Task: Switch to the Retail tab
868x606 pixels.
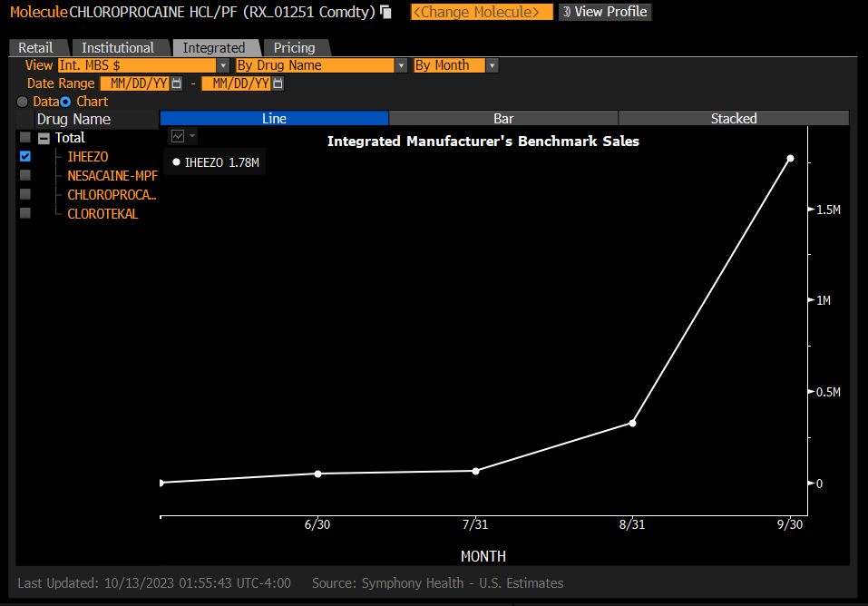Action: pos(36,47)
